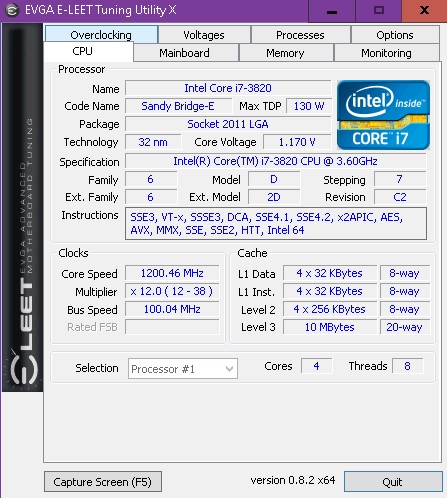Click the Model value D
The width and height of the screenshot is (447, 498).
pos(274,179)
